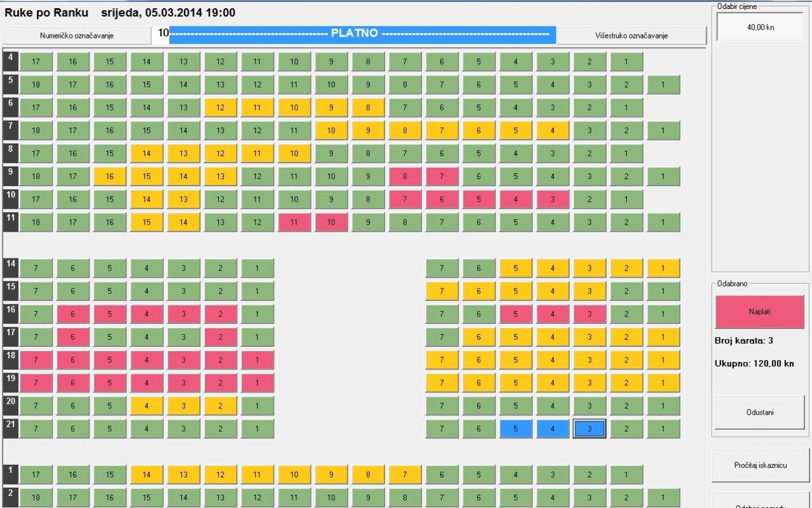Toggle focused seat 3 in row 21
Screen dimensions: 812x508
(589, 429)
